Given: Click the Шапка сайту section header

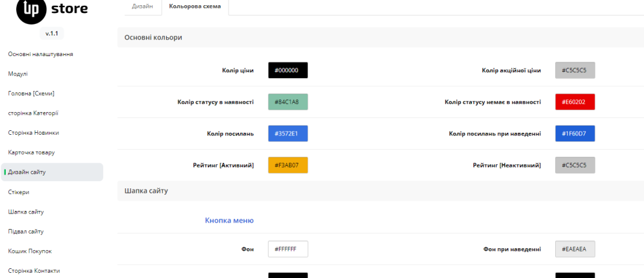Looking at the screenshot, I should (381, 191).
